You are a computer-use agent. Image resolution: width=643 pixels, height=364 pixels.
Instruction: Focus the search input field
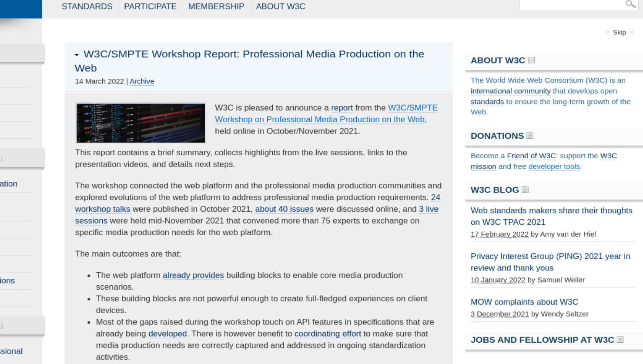coord(572,4)
